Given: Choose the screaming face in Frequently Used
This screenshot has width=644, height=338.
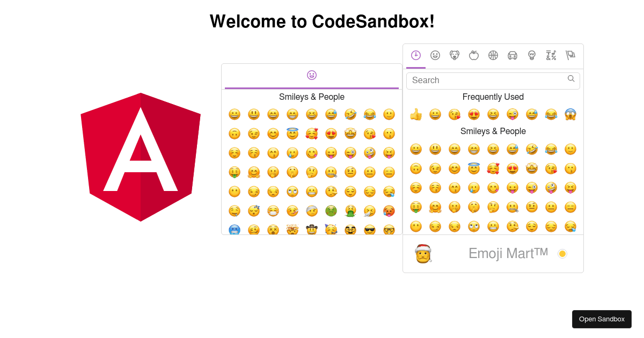Looking at the screenshot, I should [x=570, y=114].
